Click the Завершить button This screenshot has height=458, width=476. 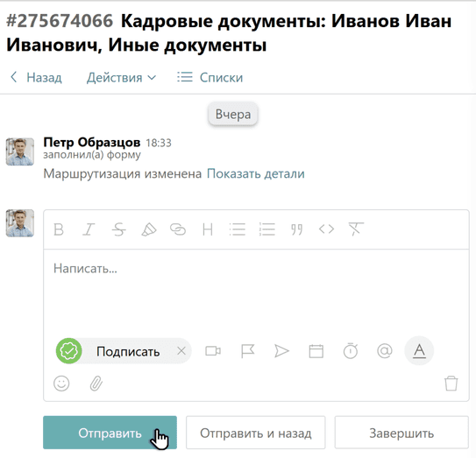coord(401,433)
